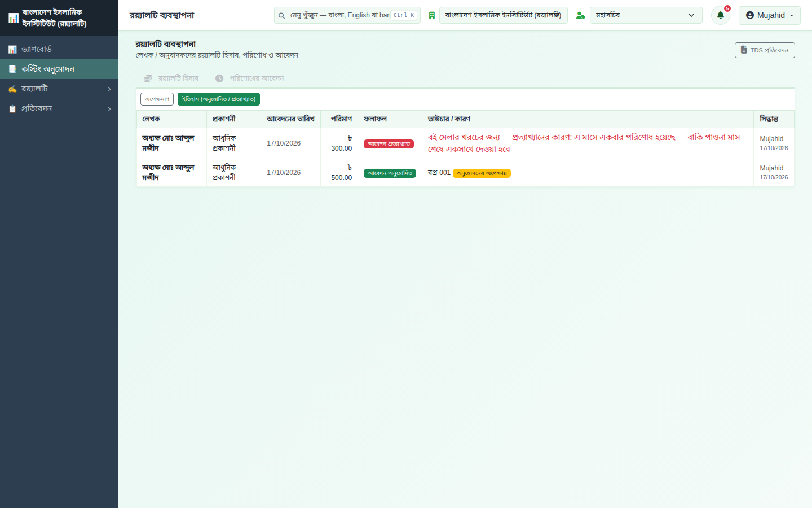Select the ইতিহাস (অনুমোদিত / প্রত্যাখ্যাত) tab
The height and width of the screenshot is (508, 812).
point(219,99)
